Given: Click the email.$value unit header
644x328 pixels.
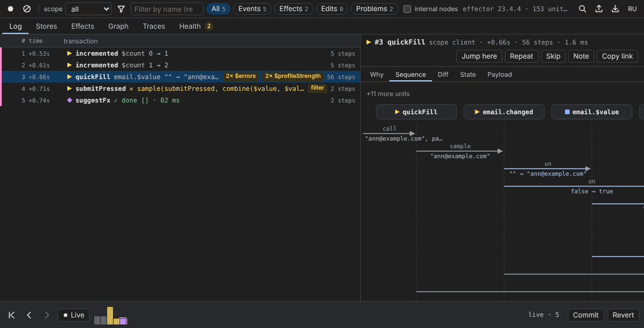Looking at the screenshot, I should 592,112.
